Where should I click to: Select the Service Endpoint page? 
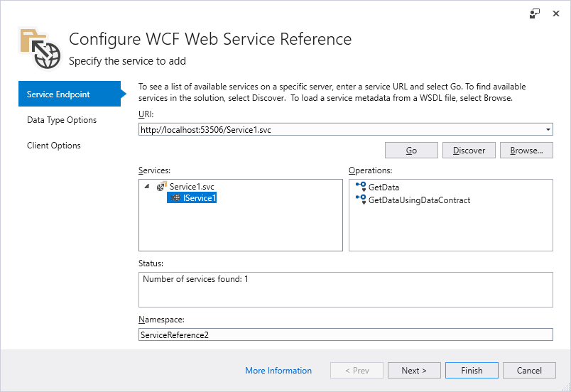[58, 94]
